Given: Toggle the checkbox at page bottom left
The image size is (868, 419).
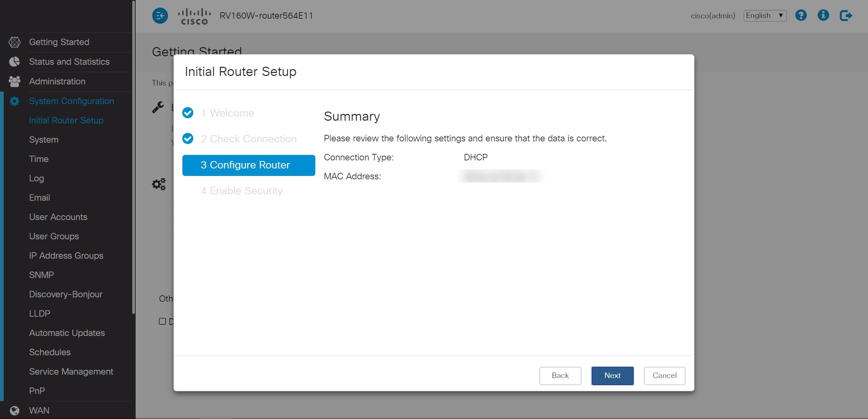Looking at the screenshot, I should pos(162,321).
